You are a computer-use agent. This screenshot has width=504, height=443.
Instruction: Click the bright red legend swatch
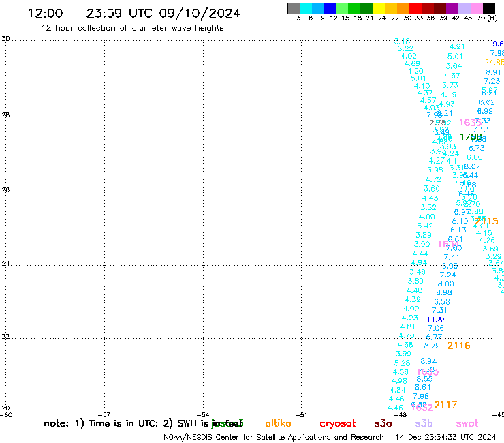click(415, 8)
